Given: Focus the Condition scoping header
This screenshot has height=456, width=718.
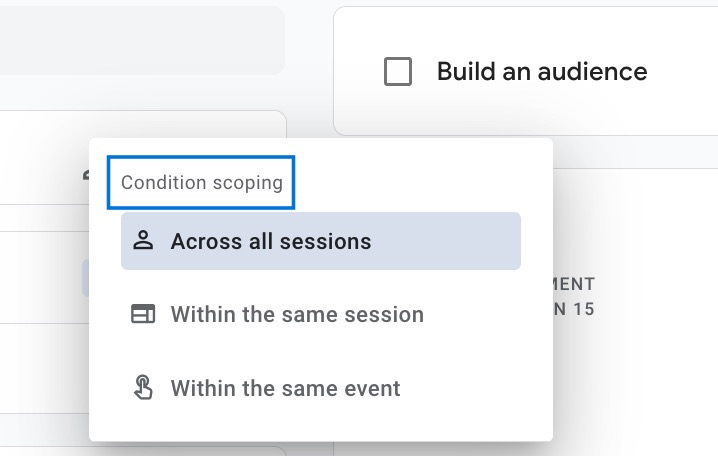Looking at the screenshot, I should [201, 182].
